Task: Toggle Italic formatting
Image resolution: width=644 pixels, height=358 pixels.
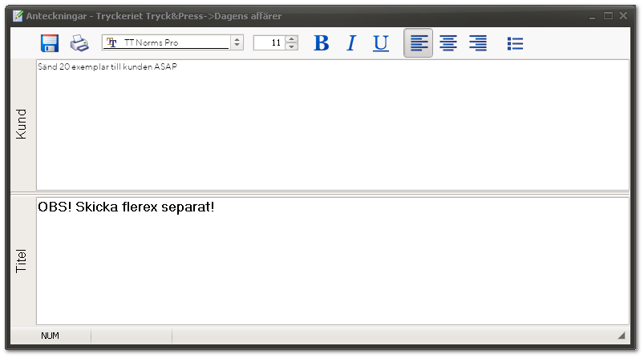Action: [351, 43]
